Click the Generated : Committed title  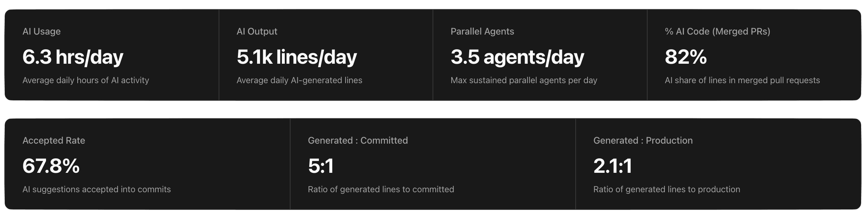357,140
